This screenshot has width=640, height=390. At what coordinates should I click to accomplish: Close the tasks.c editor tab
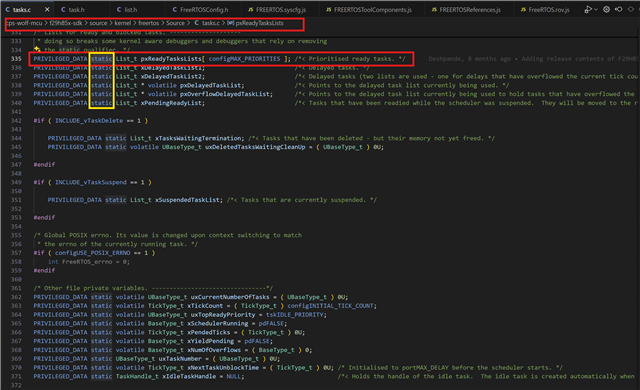click(47, 9)
